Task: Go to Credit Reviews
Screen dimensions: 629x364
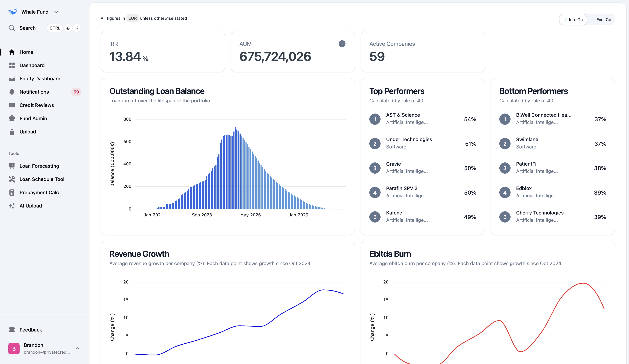Action: tap(37, 105)
